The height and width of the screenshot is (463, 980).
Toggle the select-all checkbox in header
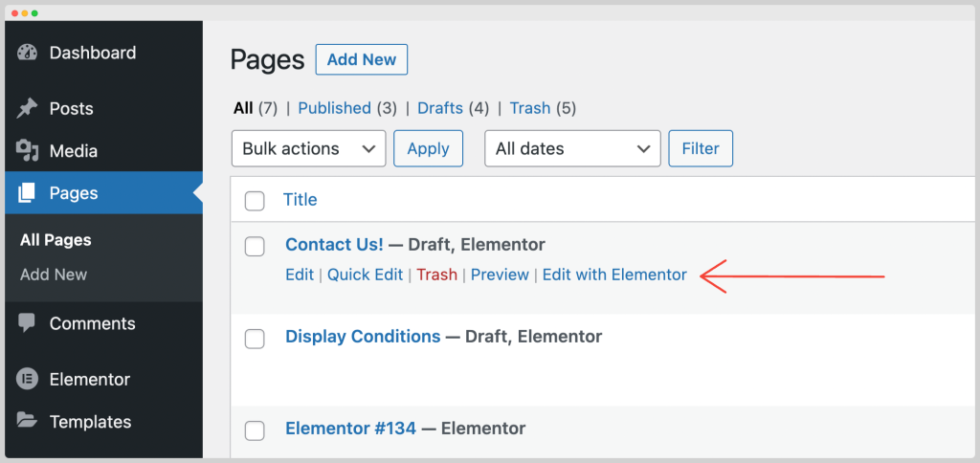pyautogui.click(x=255, y=201)
